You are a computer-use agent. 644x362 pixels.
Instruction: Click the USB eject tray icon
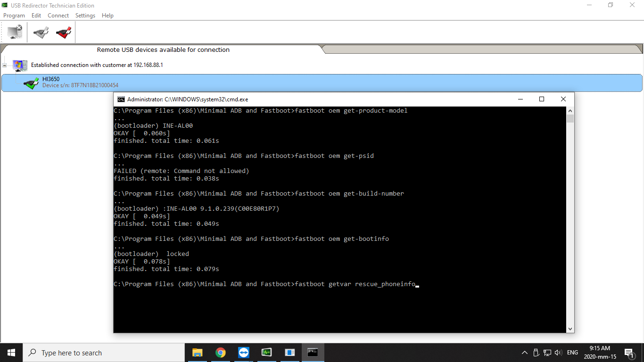pos(536,353)
